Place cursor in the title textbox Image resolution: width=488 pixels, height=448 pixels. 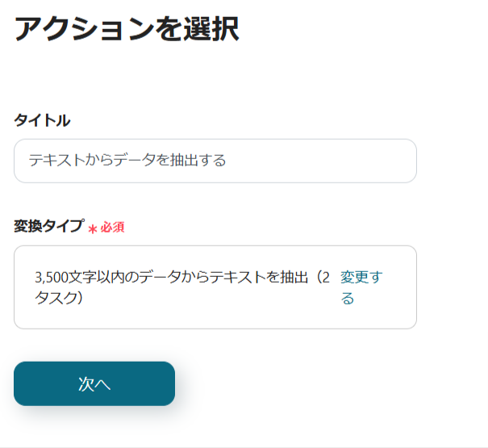pos(215,161)
